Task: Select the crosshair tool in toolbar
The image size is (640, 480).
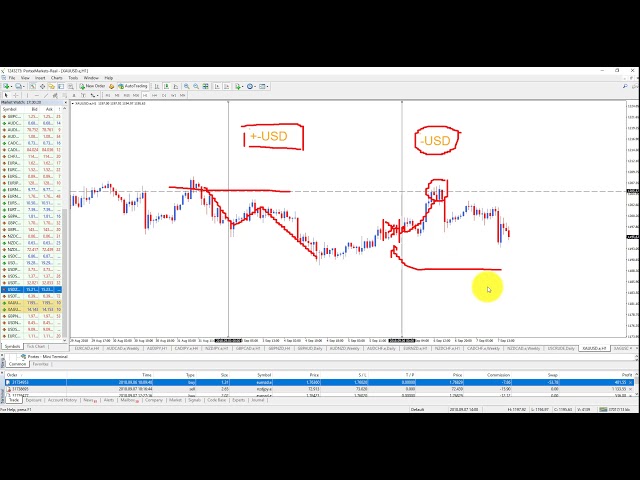Action: [14, 93]
